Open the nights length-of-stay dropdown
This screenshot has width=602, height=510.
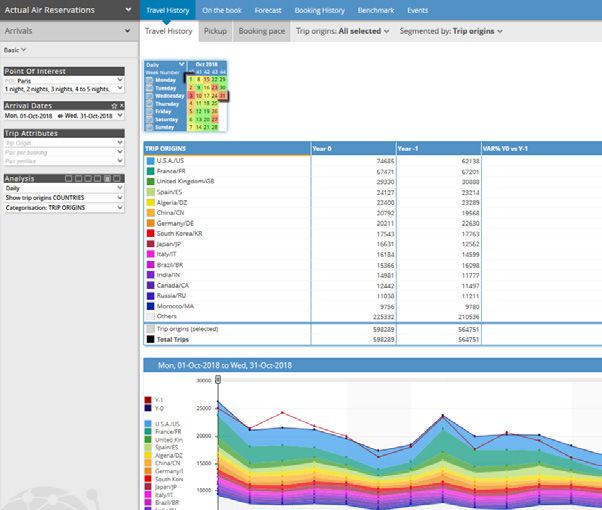[x=64, y=89]
